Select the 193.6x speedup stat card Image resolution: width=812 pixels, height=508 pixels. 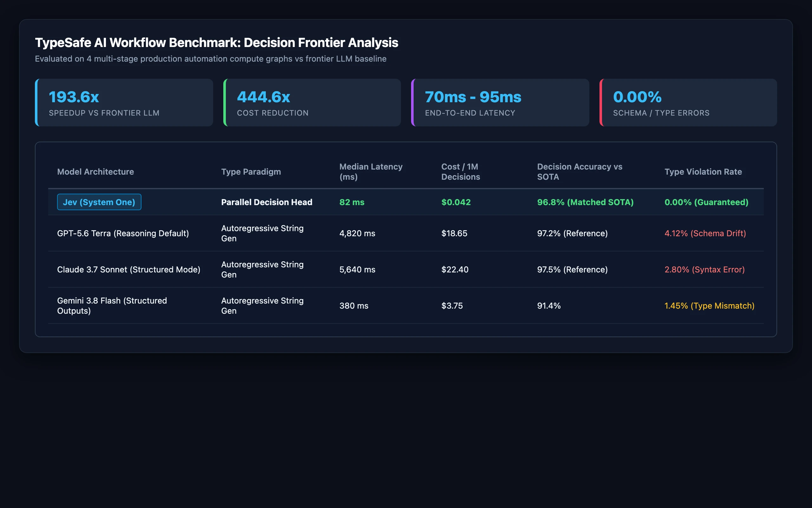124,103
